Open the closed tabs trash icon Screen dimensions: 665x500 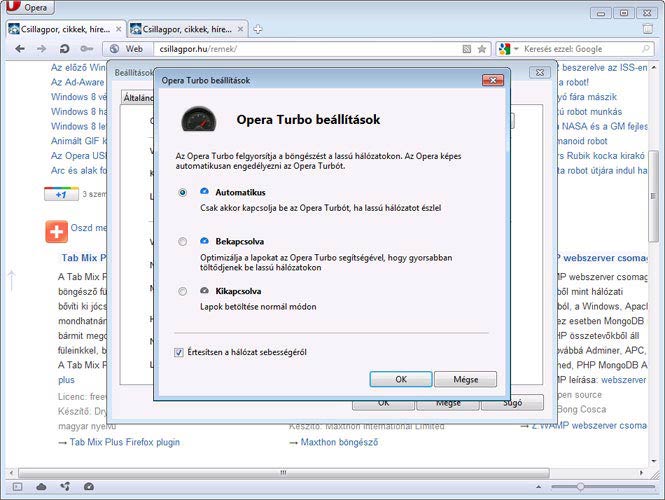(648, 29)
